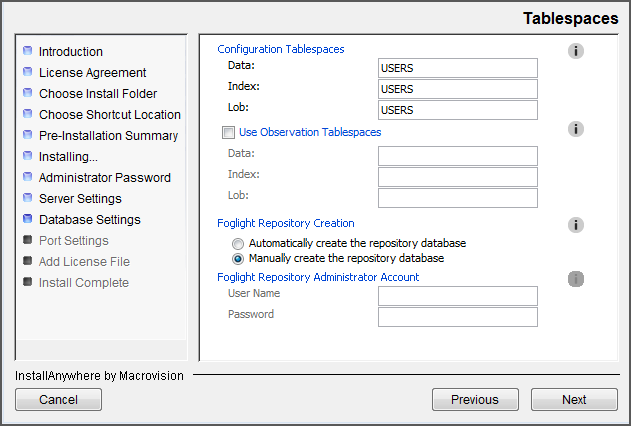The image size is (631, 426).
Task: Click the administrator Password field
Action: [x=458, y=317]
